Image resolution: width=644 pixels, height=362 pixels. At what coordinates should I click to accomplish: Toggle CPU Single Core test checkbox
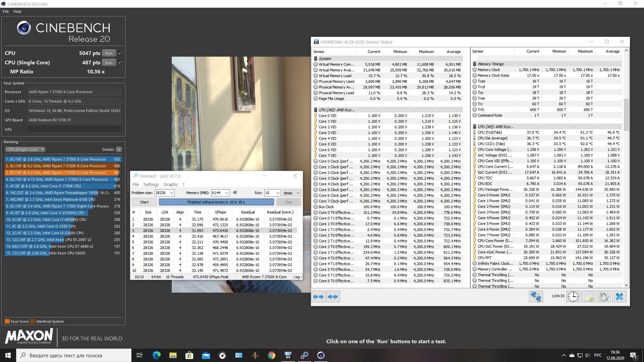(120, 62)
